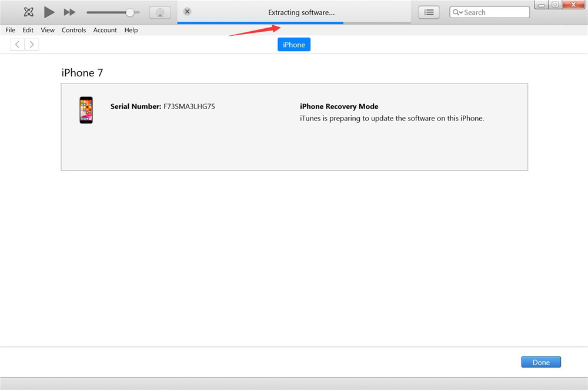This screenshot has height=390, width=588.
Task: Open the View menu
Action: click(x=48, y=30)
